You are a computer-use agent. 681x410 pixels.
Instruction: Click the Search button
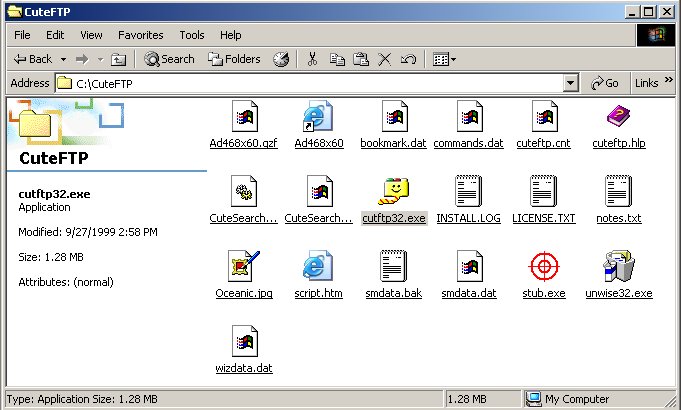click(x=169, y=59)
